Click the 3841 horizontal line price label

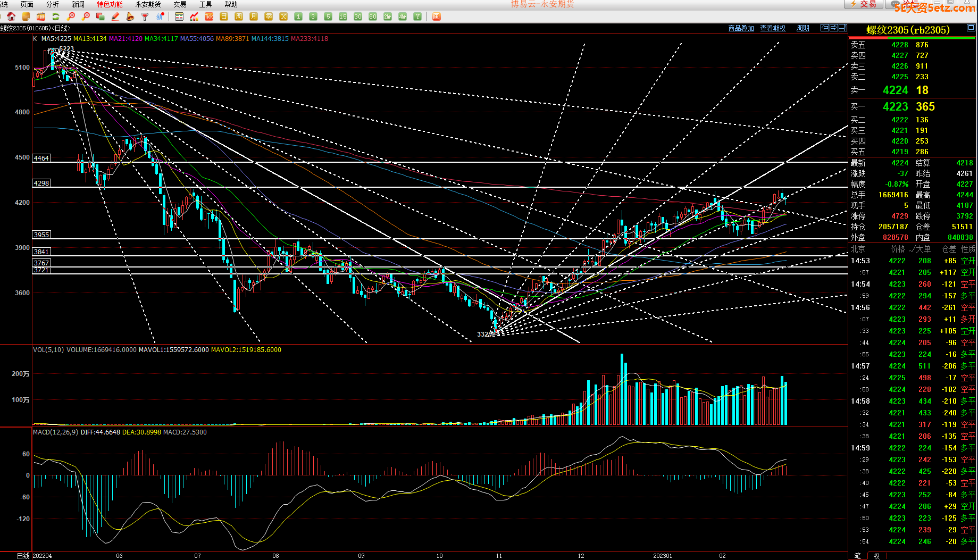click(x=41, y=252)
